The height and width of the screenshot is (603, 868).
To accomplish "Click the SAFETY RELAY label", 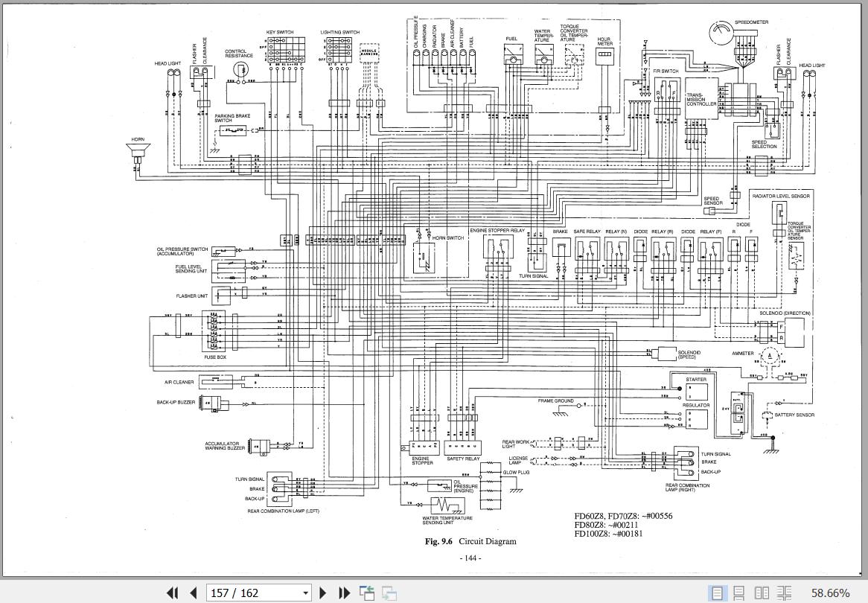I will pos(463,459).
